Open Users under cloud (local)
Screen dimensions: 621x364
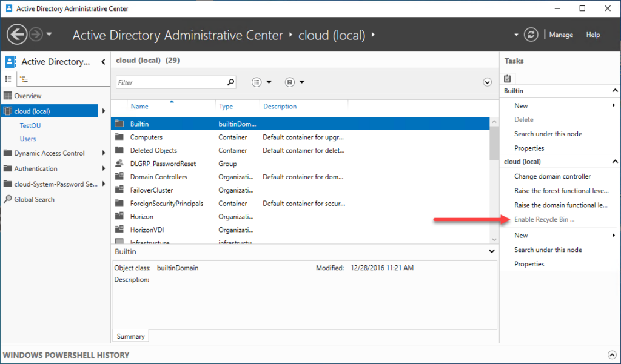28,139
